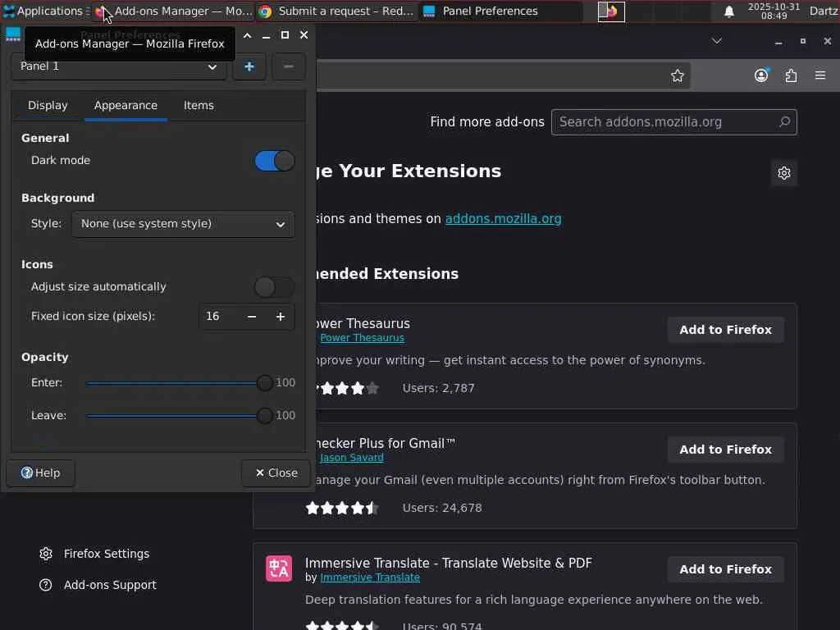840x630 pixels.
Task: Increase the fixed icon size
Action: (x=281, y=317)
